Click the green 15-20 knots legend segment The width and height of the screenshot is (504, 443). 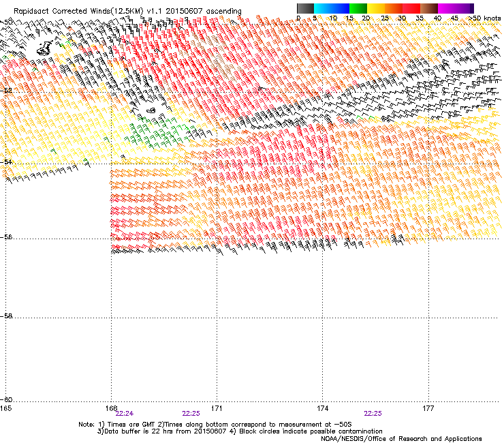(x=358, y=8)
